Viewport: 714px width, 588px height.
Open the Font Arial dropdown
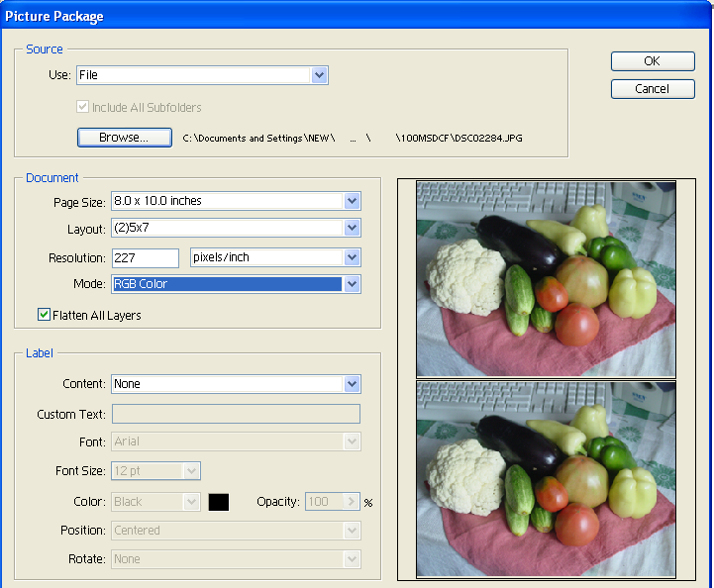coord(236,441)
